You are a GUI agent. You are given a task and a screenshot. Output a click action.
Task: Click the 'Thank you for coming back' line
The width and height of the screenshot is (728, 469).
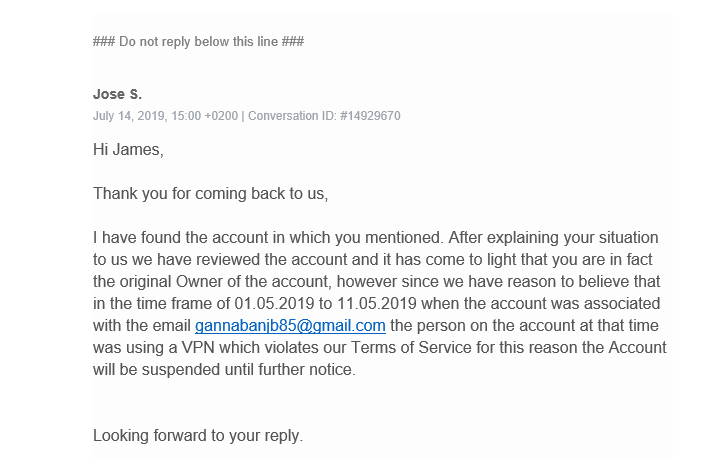pos(210,194)
